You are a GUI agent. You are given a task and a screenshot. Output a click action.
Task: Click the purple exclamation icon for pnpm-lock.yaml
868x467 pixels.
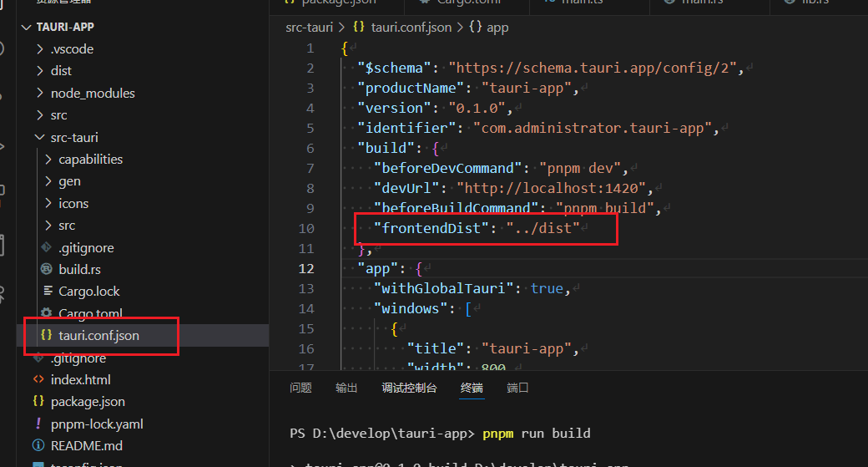[38, 424]
